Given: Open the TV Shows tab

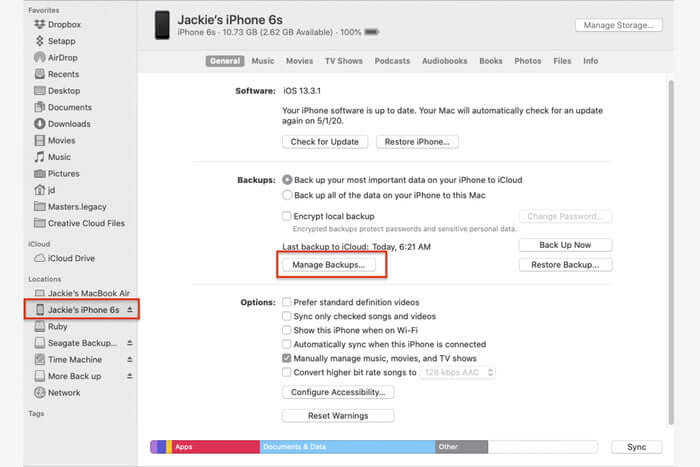Looking at the screenshot, I should click(344, 61).
